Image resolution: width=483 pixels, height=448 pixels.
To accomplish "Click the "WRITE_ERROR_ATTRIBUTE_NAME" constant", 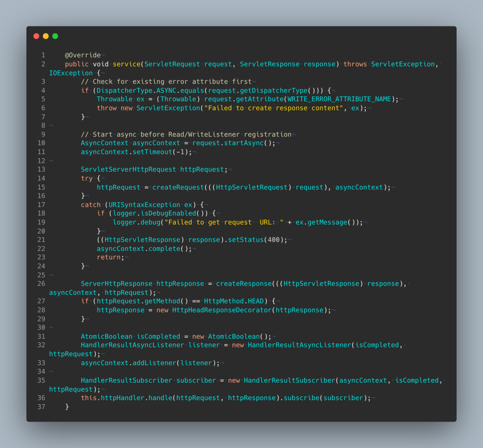I will [339, 99].
